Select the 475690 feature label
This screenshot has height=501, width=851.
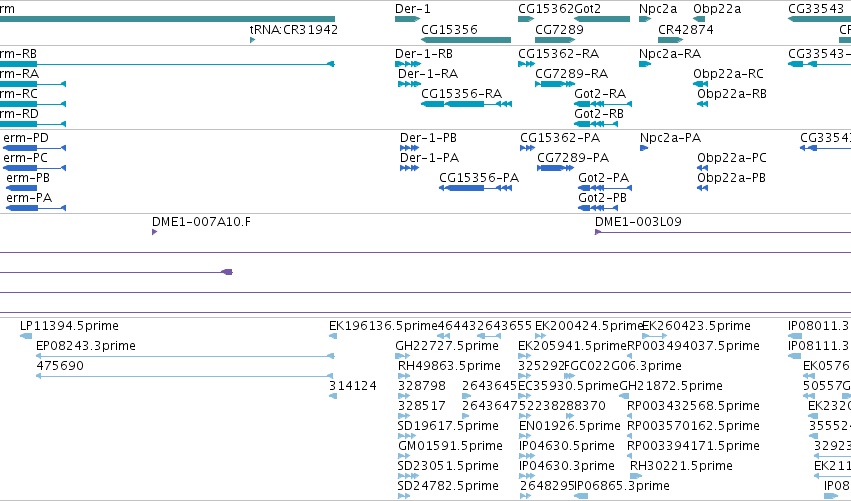60,366
